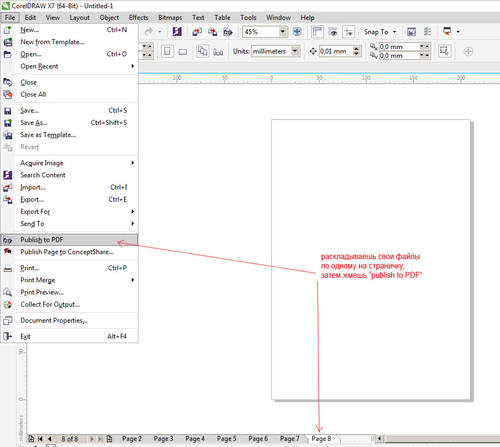The height and width of the screenshot is (447, 500).
Task: Toggle Show Grid icon
Action: coord(333,32)
